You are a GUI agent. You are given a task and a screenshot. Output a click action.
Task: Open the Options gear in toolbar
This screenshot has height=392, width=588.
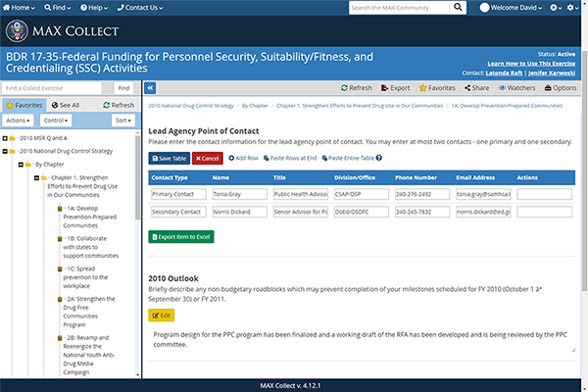546,87
